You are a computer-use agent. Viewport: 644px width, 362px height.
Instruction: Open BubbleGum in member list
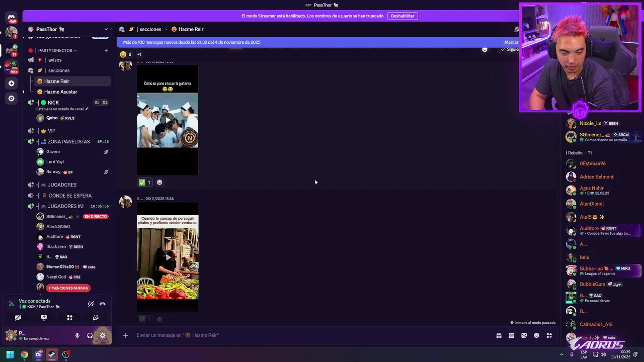point(592,284)
